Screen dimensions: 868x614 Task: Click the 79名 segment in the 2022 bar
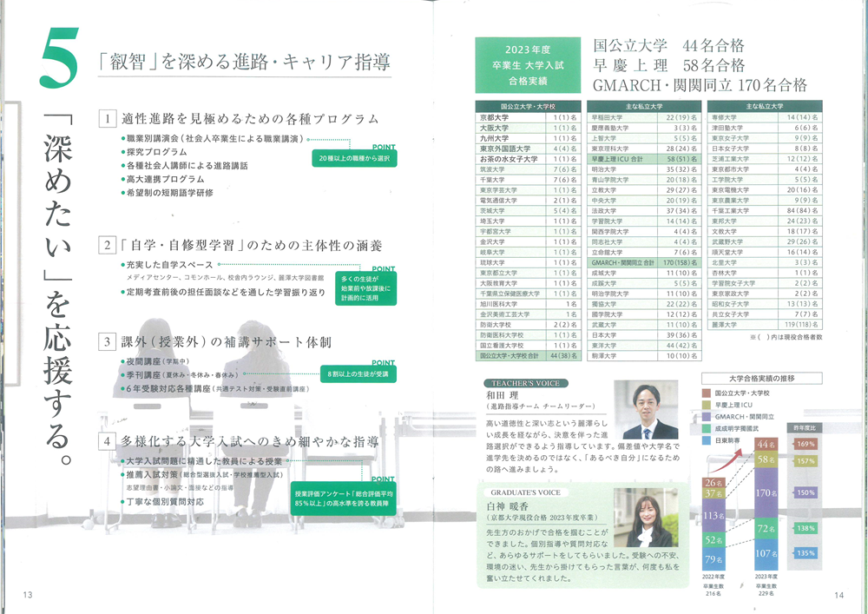pos(713,558)
